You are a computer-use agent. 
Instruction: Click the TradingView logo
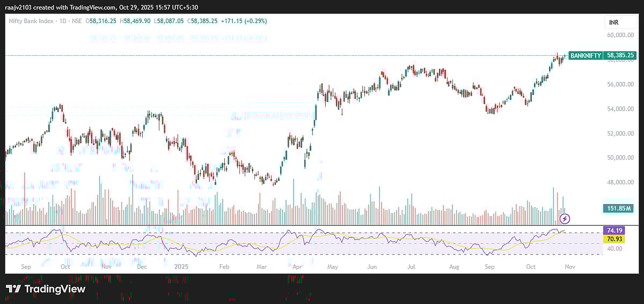coord(46,289)
